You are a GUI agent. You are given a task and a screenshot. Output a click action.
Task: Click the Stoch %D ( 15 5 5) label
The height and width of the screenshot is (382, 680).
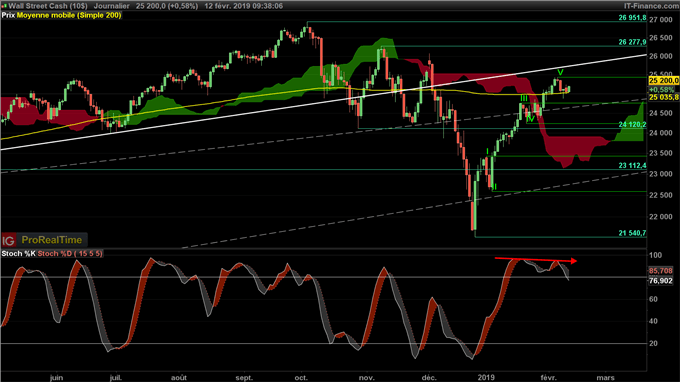tap(70, 253)
